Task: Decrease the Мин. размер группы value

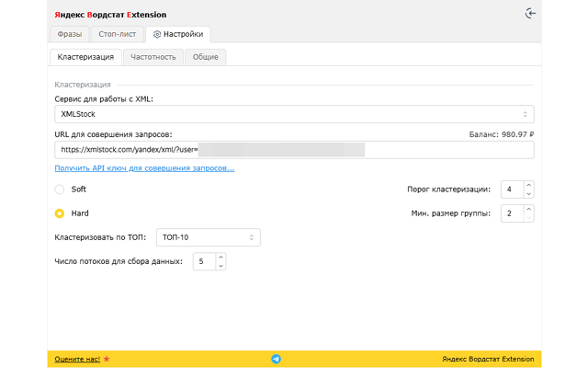Action: pyautogui.click(x=529, y=218)
